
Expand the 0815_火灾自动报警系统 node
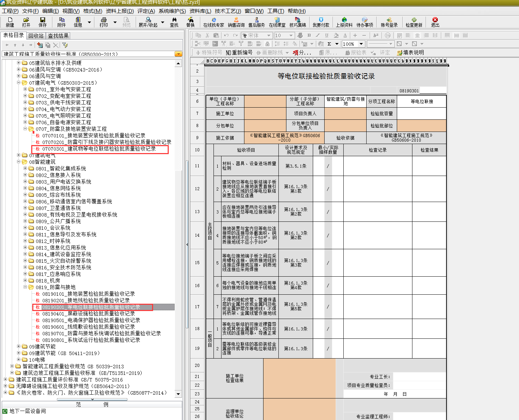[x=25, y=261]
